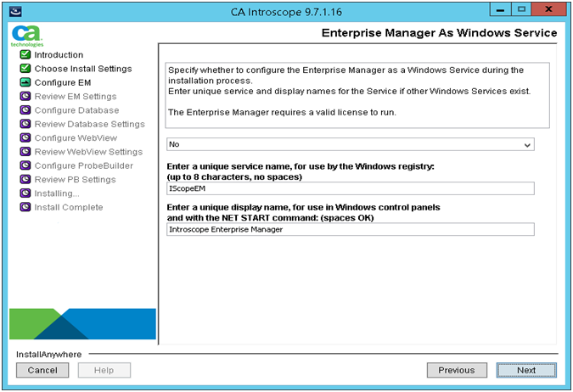Click the Review EM Settings pending icon

(x=25, y=97)
